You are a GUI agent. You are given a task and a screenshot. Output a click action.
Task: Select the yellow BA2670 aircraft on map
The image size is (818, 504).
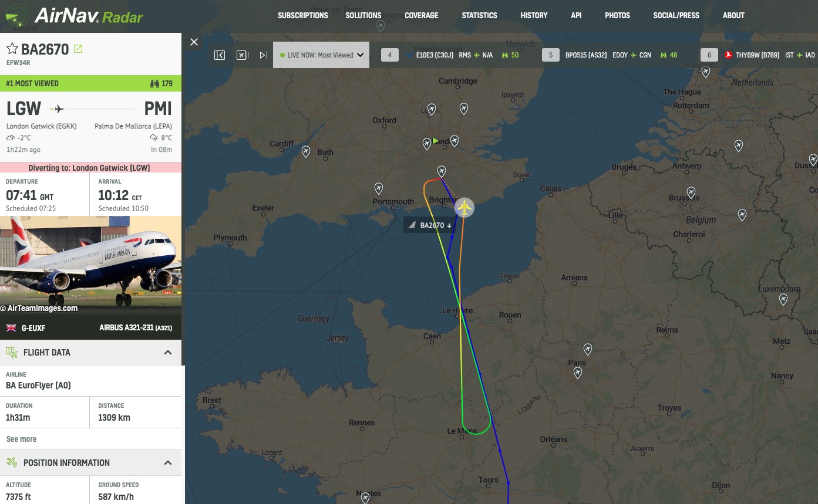coord(464,208)
